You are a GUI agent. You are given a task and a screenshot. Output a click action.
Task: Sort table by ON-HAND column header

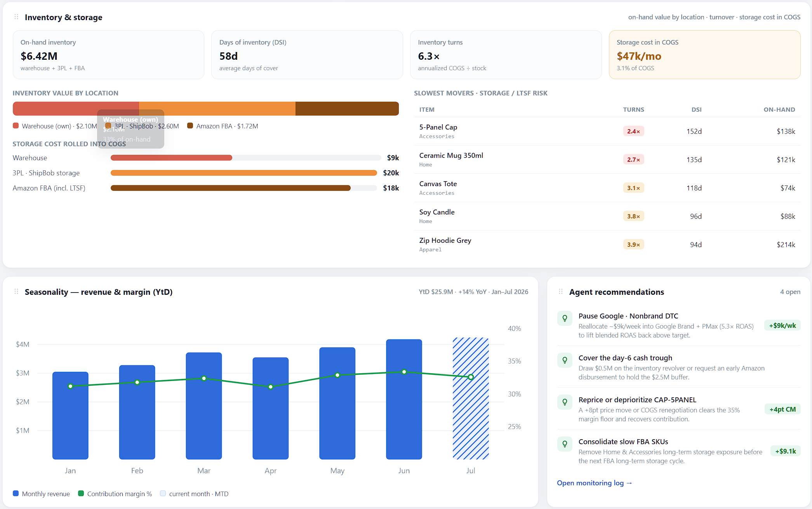point(779,110)
